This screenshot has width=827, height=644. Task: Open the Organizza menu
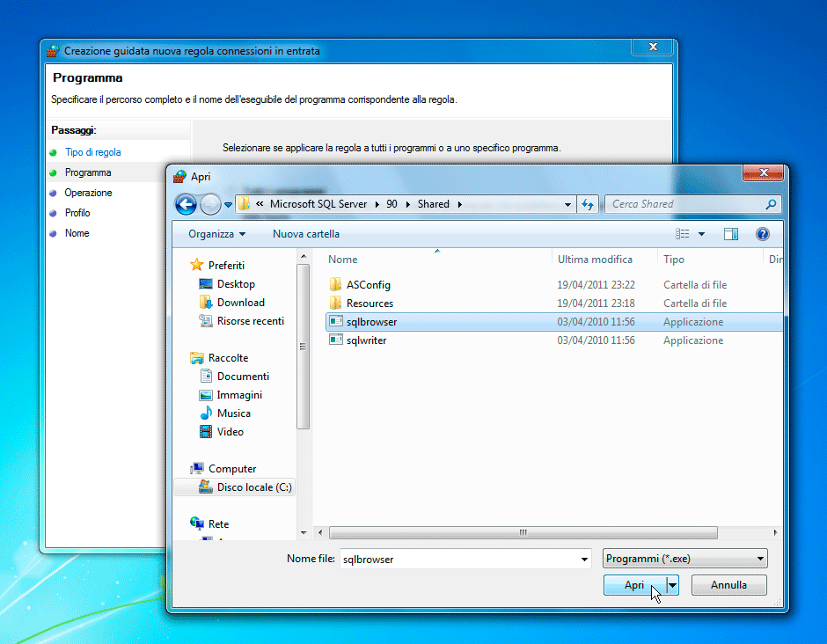216,234
